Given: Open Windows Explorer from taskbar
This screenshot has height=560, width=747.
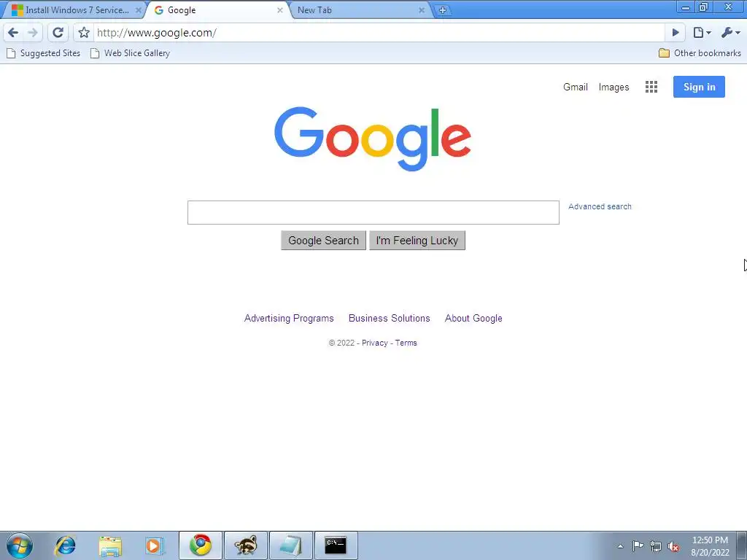Looking at the screenshot, I should pyautogui.click(x=110, y=545).
